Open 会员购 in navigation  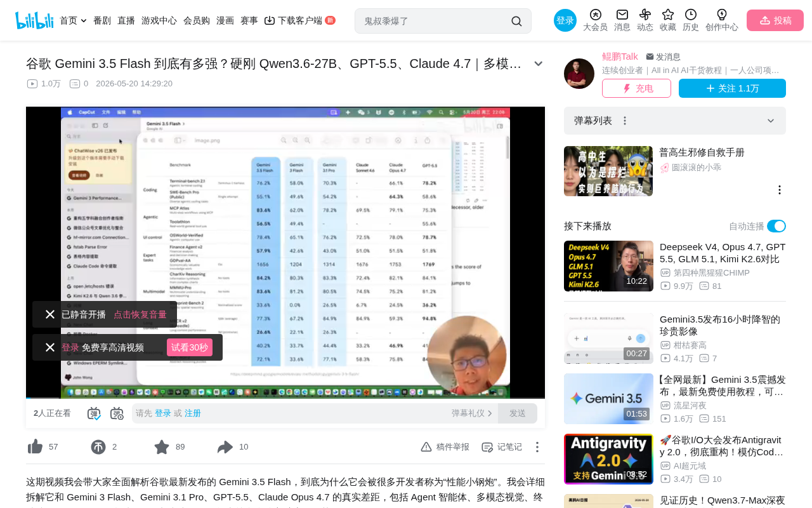197,20
